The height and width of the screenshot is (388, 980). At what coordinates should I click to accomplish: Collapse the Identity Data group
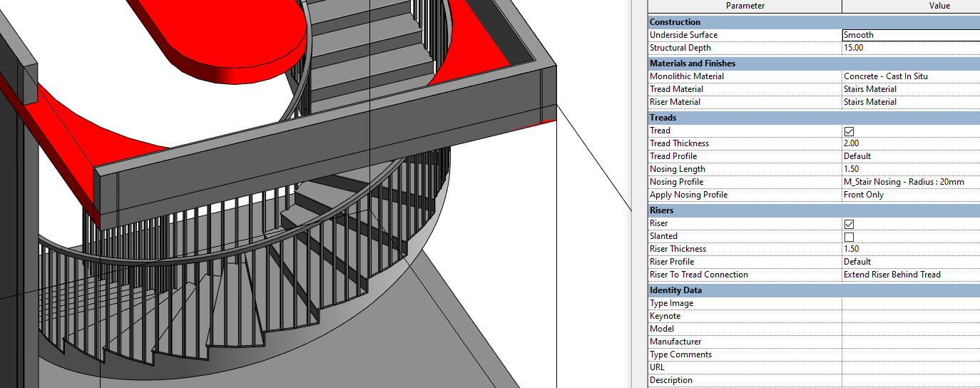pyautogui.click(x=814, y=290)
